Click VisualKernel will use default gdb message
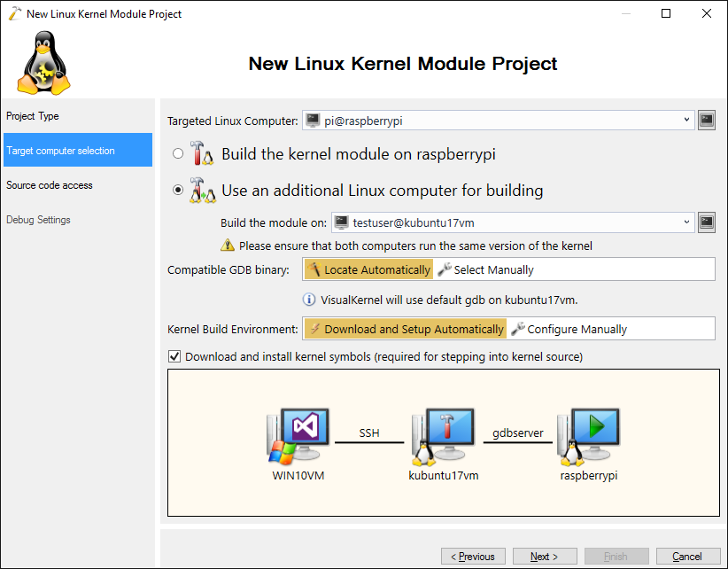728x569 pixels. (x=449, y=300)
